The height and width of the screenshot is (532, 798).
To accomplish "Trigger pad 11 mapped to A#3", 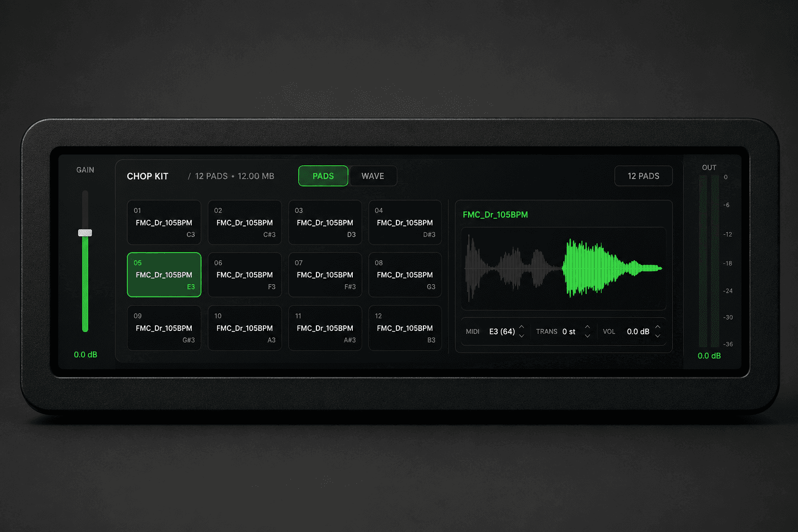I will pyautogui.click(x=325, y=328).
